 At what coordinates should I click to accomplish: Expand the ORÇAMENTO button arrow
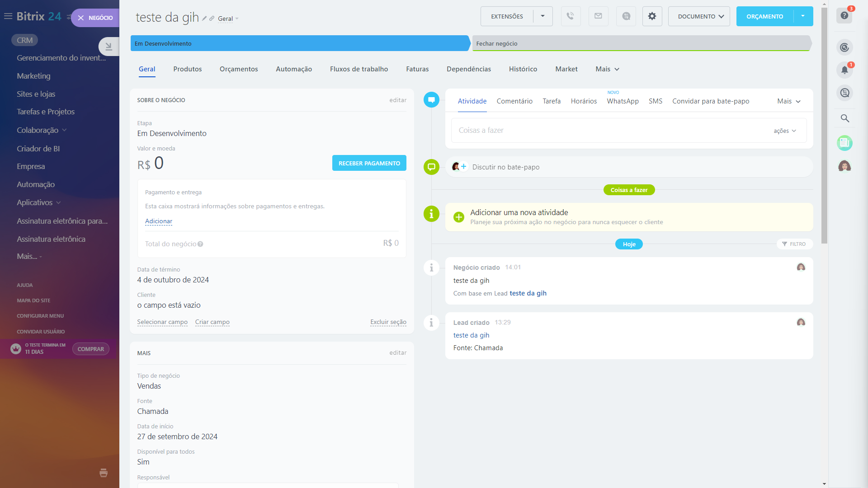click(803, 16)
